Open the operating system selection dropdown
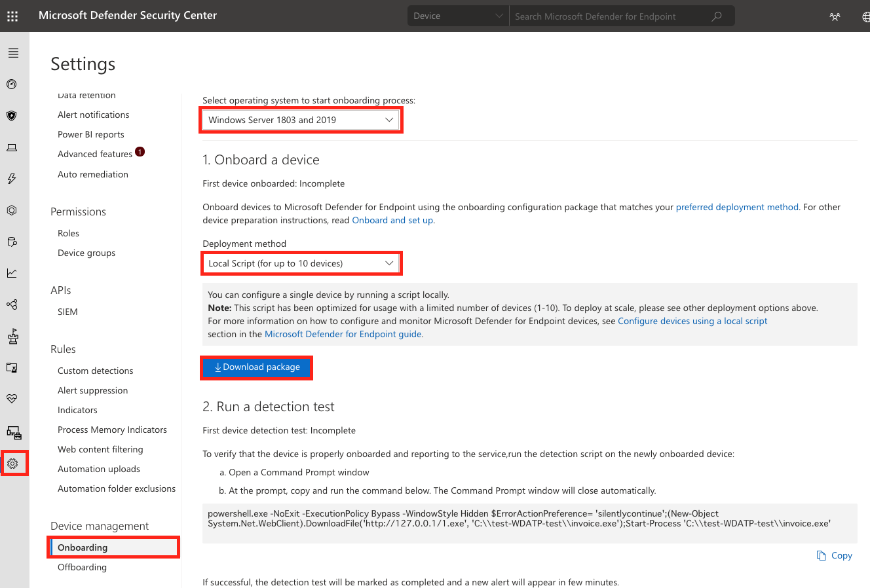The image size is (870, 588). 301,120
